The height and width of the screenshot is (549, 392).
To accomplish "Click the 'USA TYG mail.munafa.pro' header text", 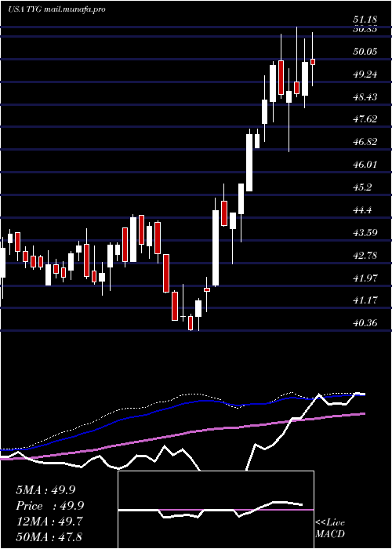I will (x=56, y=9).
